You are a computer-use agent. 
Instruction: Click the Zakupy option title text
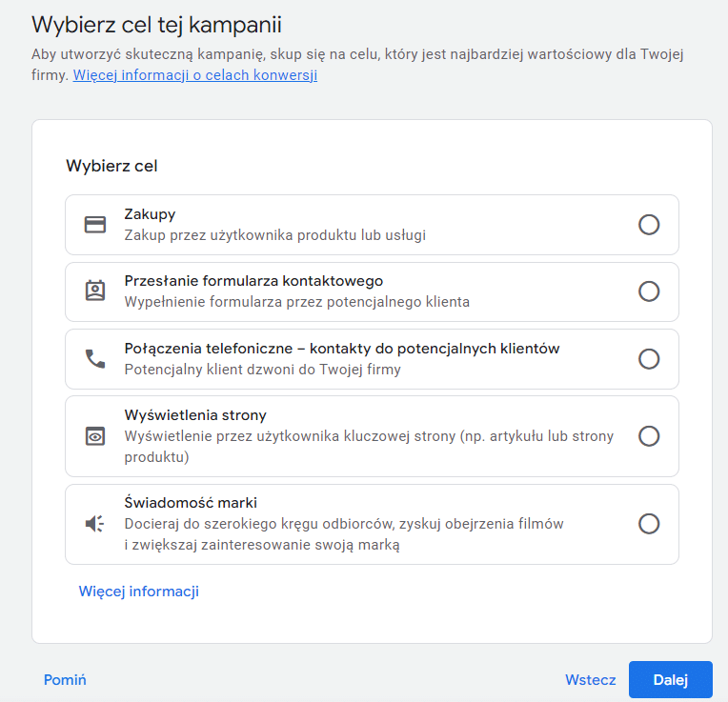point(150,214)
